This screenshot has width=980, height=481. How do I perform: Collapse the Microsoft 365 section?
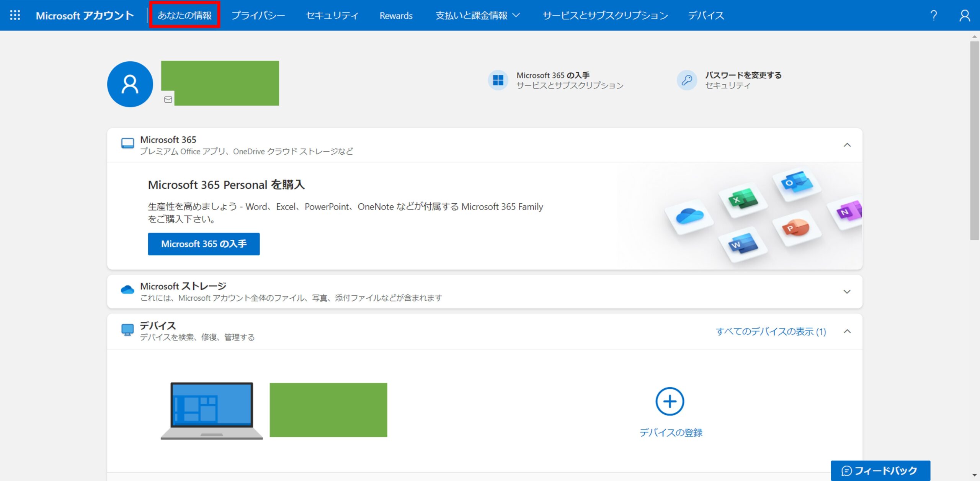coord(848,145)
